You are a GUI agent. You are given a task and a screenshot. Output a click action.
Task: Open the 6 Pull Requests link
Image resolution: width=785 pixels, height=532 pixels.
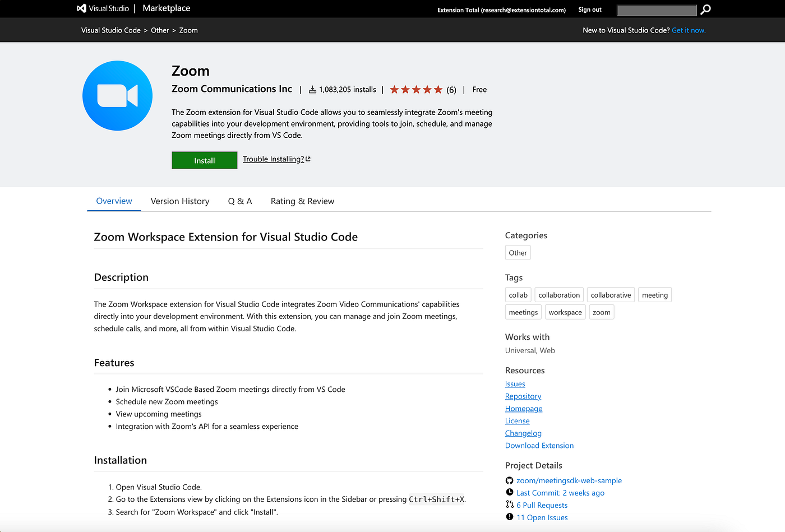542,505
